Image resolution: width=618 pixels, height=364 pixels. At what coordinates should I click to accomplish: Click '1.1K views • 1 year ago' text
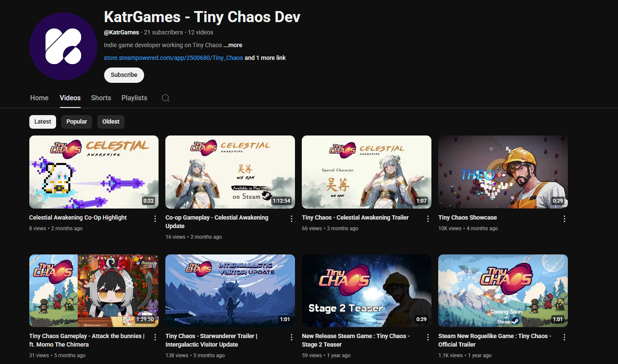(x=465, y=356)
